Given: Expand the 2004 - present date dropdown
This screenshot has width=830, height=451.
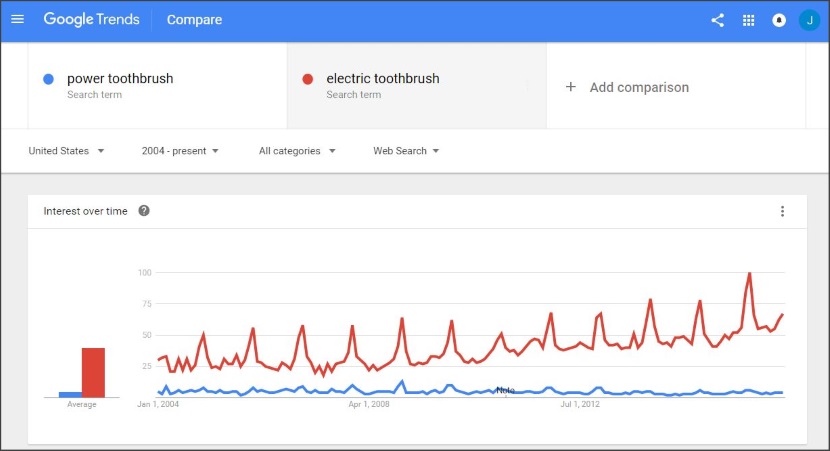Looking at the screenshot, I should click(x=180, y=151).
